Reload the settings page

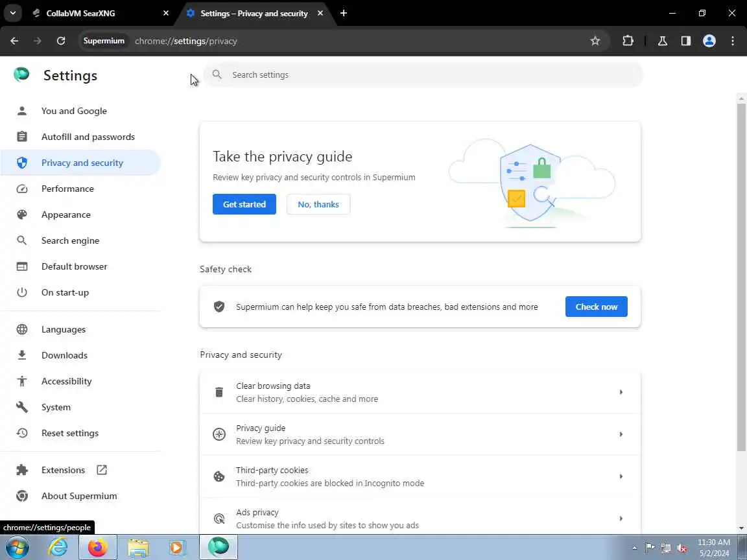[x=61, y=41]
